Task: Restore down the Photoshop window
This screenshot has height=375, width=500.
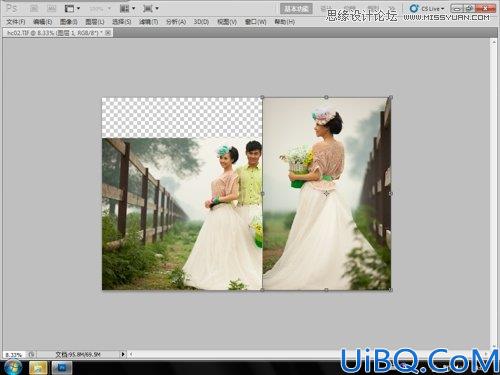Action: tap(470, 8)
